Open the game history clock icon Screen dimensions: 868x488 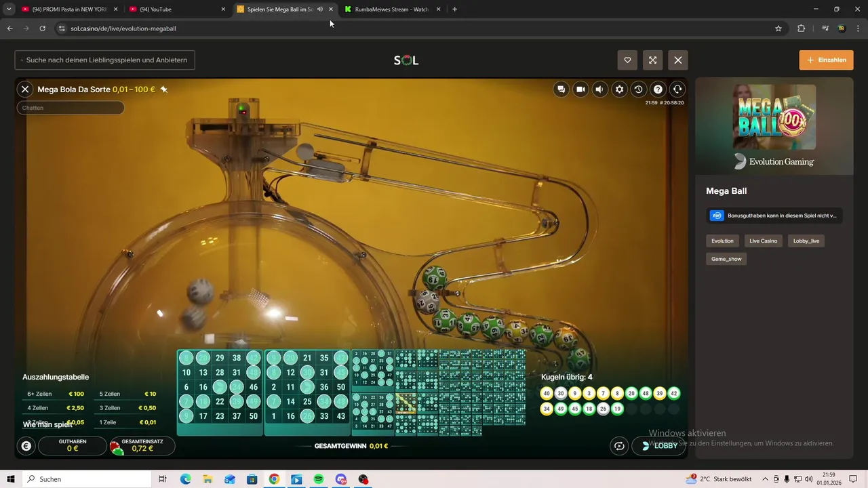tap(638, 89)
